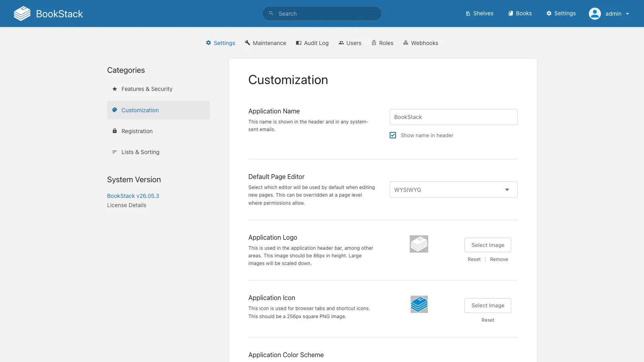Click the palette icon beside Customization
The height and width of the screenshot is (362, 644).
(x=115, y=110)
